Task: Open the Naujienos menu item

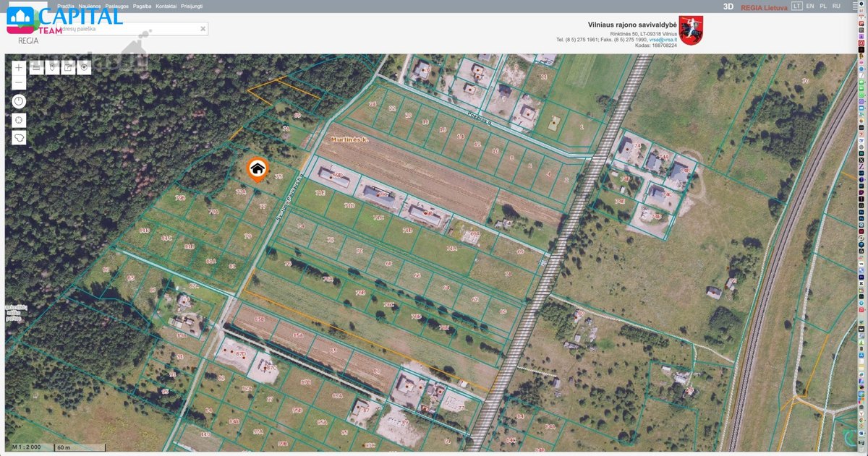Action: 90,6
